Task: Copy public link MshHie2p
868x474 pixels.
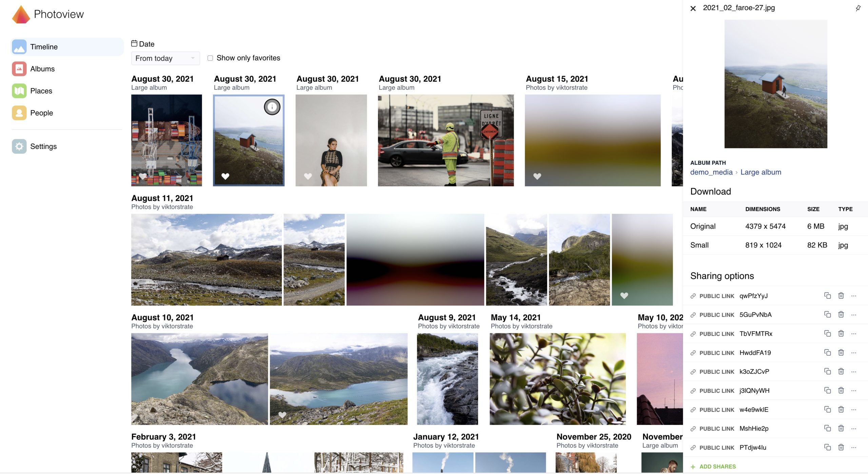Action: pyautogui.click(x=827, y=429)
